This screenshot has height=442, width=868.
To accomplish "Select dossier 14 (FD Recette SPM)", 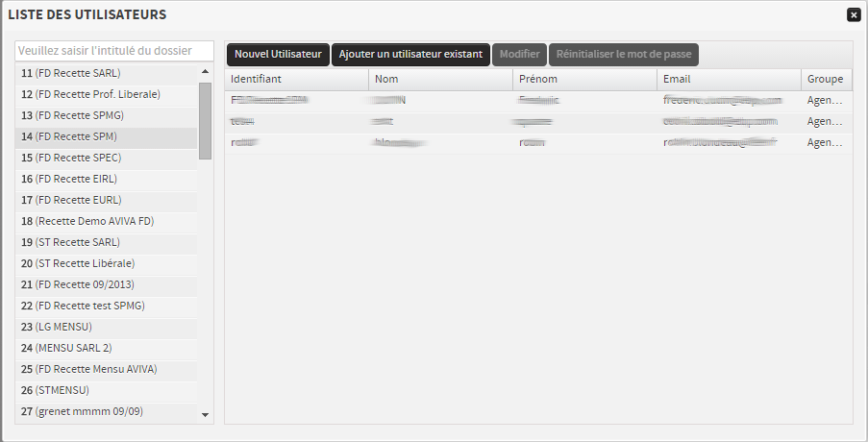I will pos(106,136).
